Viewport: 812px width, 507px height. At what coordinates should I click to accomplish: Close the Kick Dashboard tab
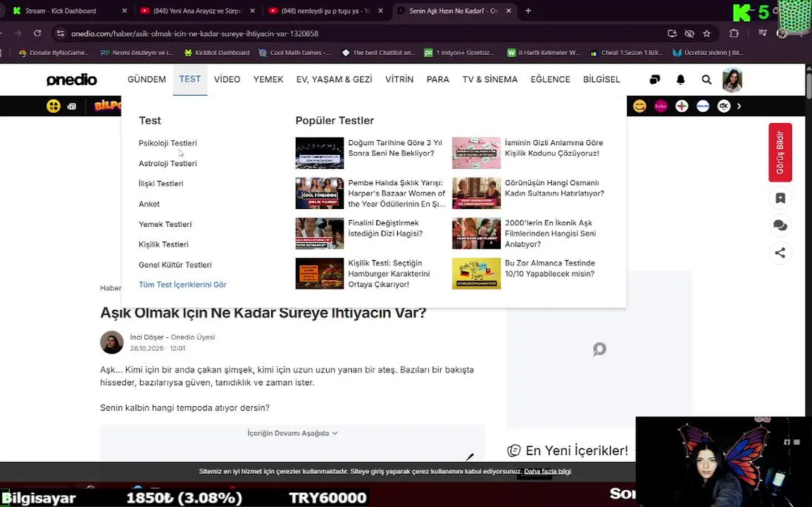click(x=124, y=11)
